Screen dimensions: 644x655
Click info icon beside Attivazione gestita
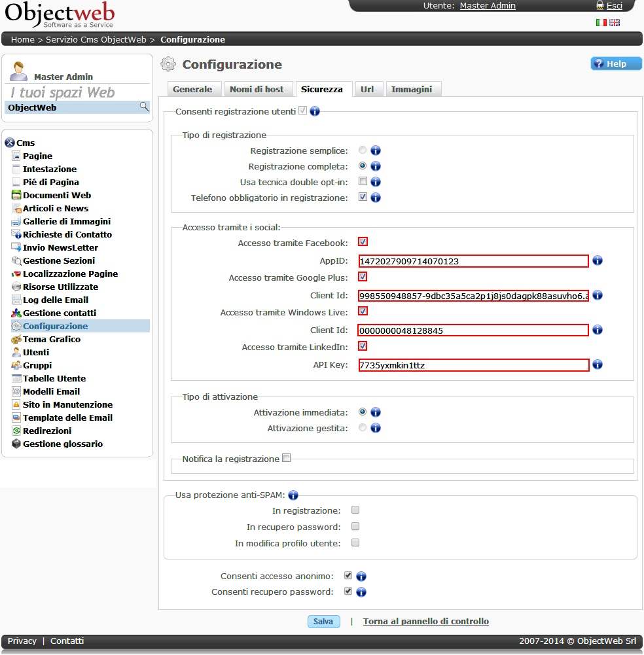click(x=376, y=428)
